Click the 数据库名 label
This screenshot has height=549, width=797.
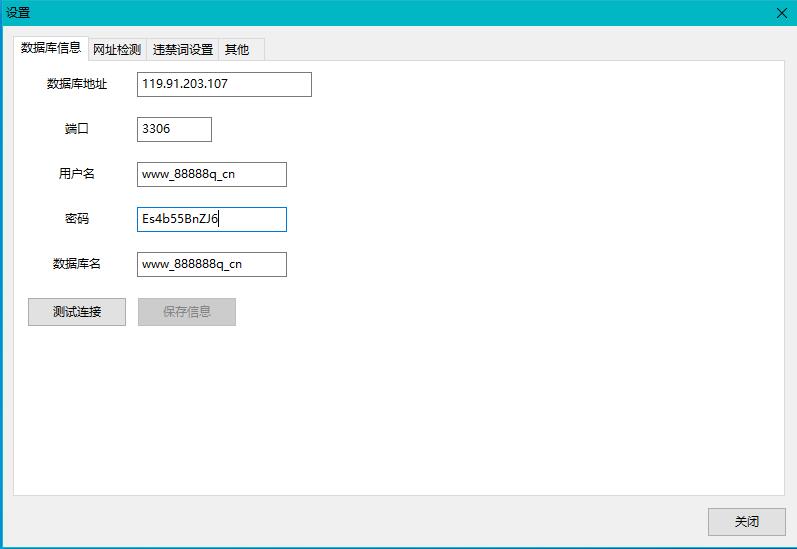pyautogui.click(x=77, y=263)
